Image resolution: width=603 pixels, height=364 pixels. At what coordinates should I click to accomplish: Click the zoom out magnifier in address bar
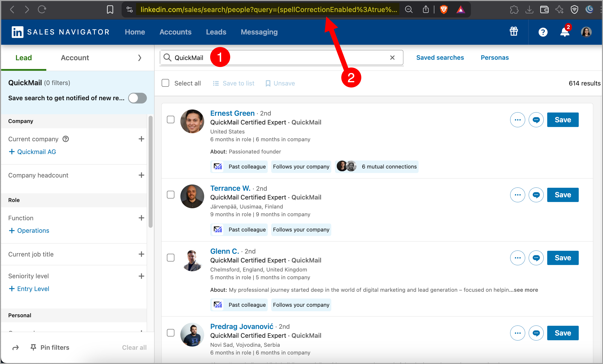click(409, 9)
